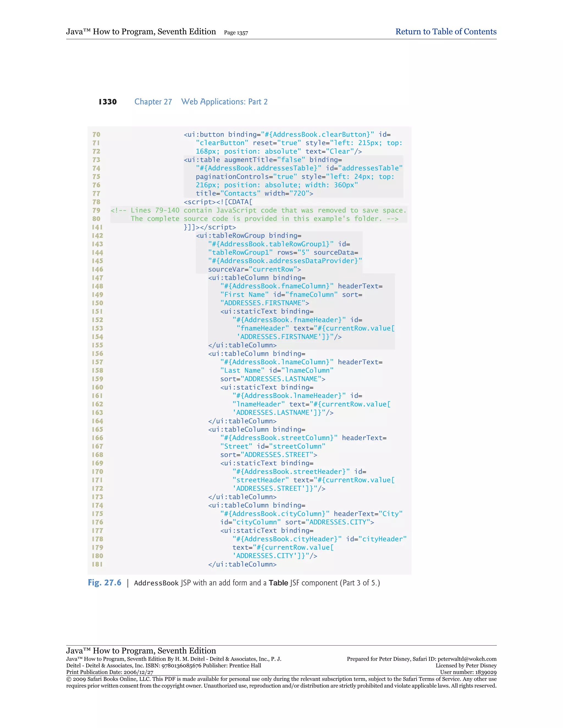
Task: Click the ui:table augmentTitle code line
Action: point(263,160)
